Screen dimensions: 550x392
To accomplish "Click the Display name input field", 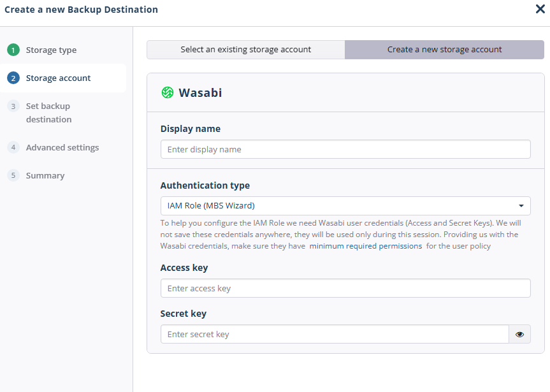I will coord(345,149).
